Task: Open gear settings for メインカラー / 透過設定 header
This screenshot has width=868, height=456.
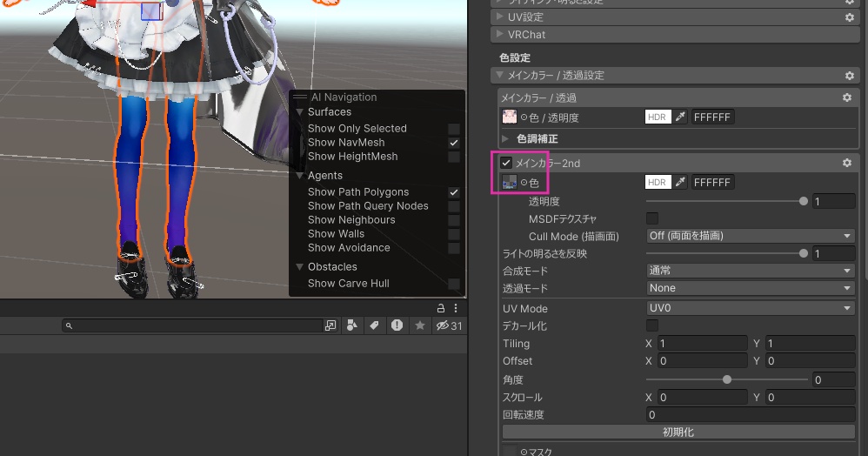Action: tap(849, 76)
